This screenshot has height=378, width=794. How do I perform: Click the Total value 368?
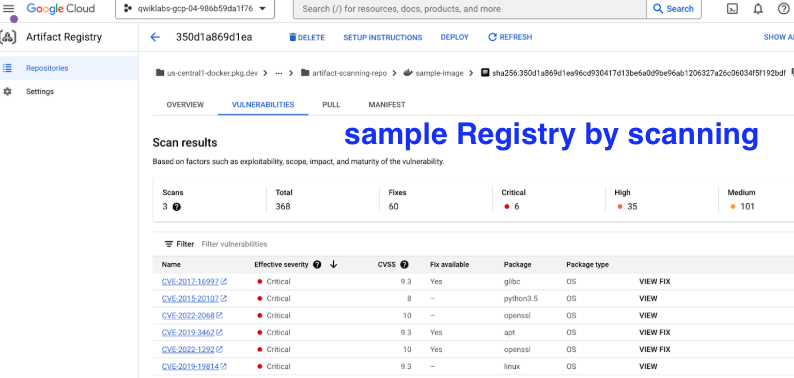[x=283, y=206]
